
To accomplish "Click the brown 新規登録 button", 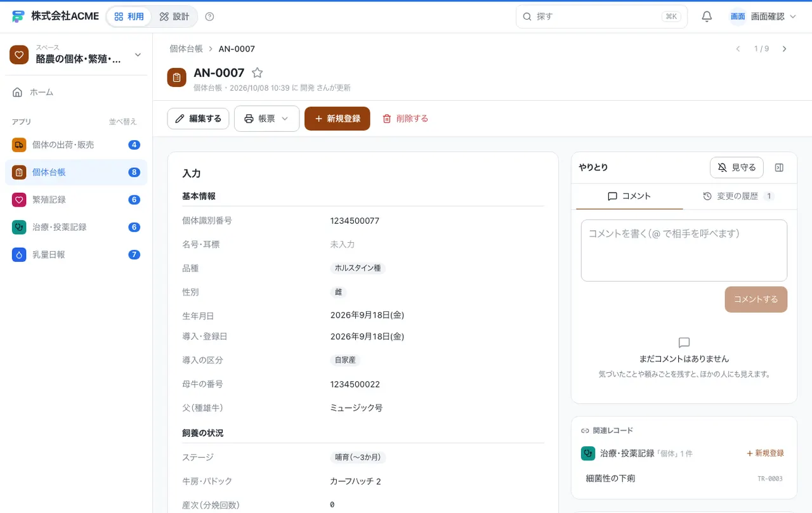I will point(337,119).
